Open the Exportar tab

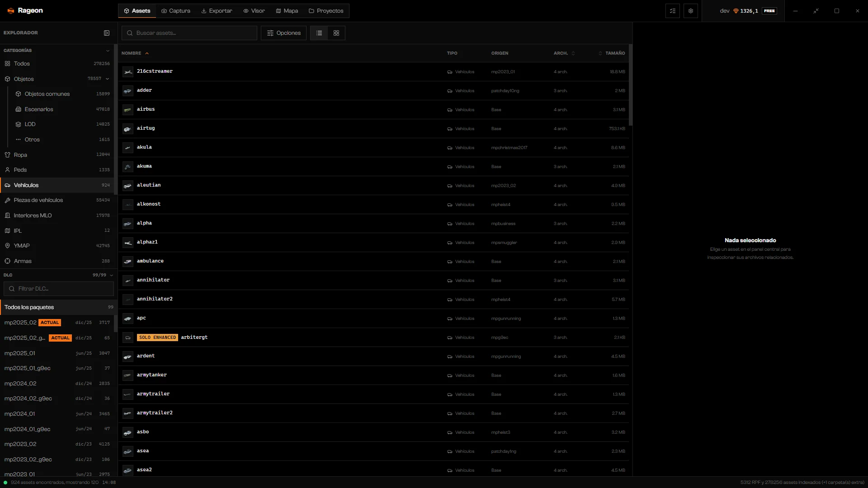tap(217, 11)
